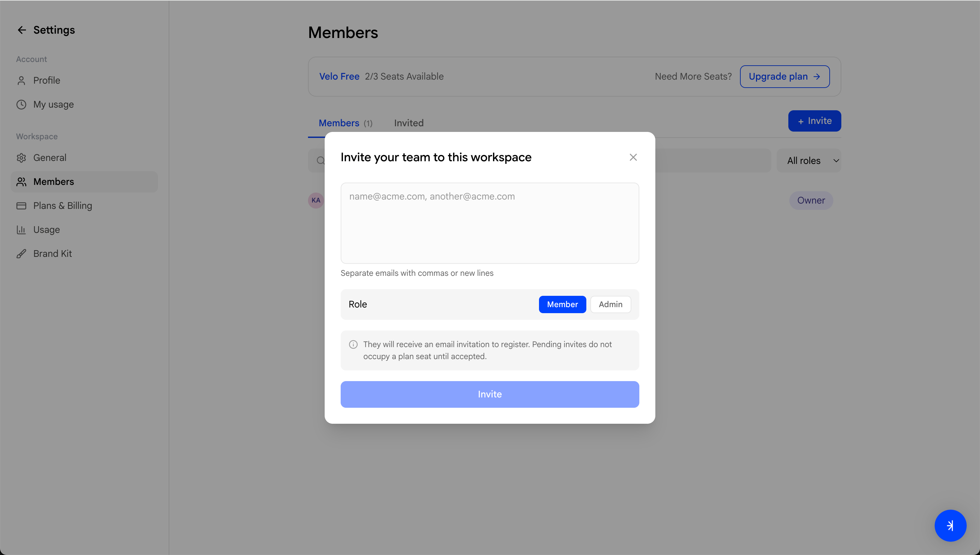This screenshot has width=980, height=555.
Task: Click the Role label in dialog
Action: [358, 304]
